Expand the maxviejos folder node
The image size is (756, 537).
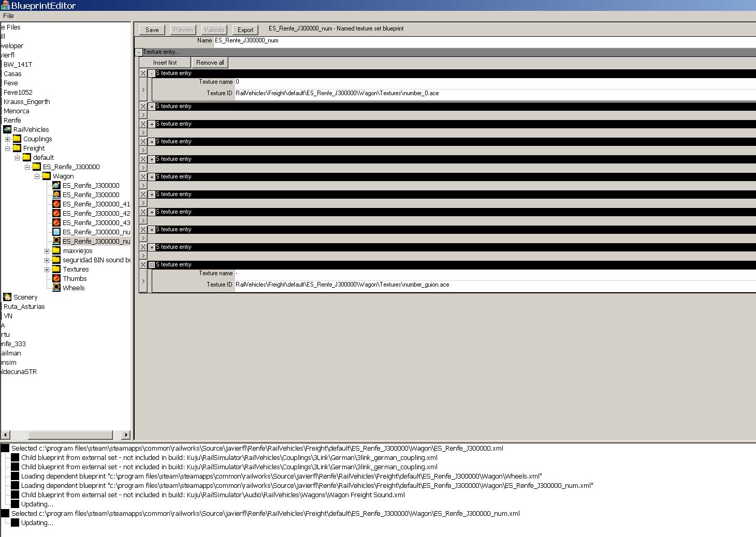tap(47, 251)
